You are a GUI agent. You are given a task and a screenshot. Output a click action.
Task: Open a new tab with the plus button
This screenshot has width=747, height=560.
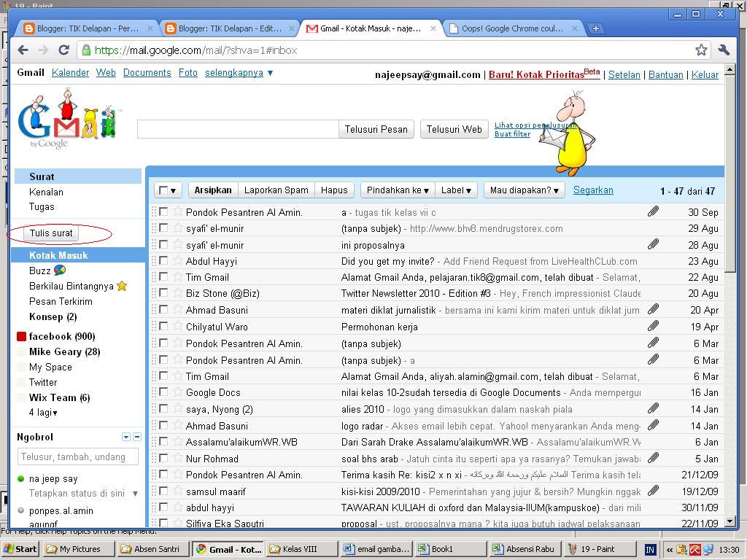click(x=595, y=28)
